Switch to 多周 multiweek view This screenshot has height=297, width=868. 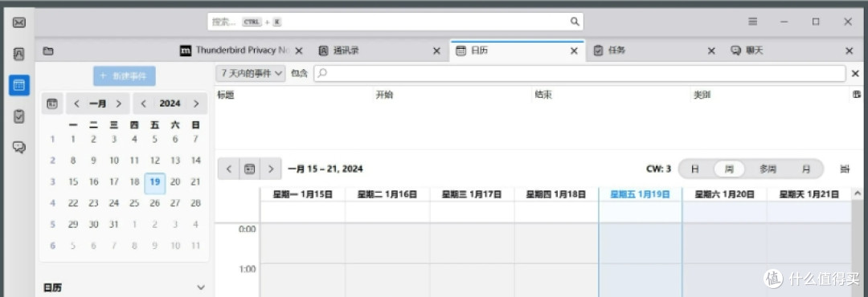tap(768, 169)
